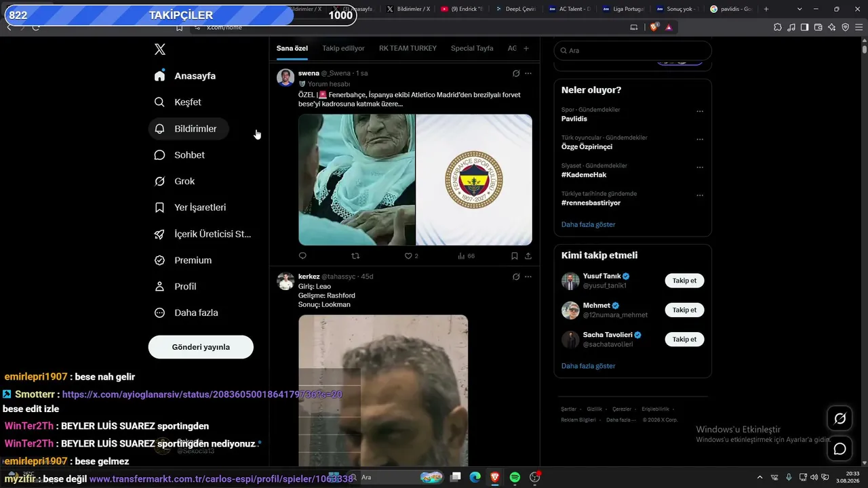Open more options for Pavlidis trend
This screenshot has height=488, width=868.
pyautogui.click(x=700, y=111)
